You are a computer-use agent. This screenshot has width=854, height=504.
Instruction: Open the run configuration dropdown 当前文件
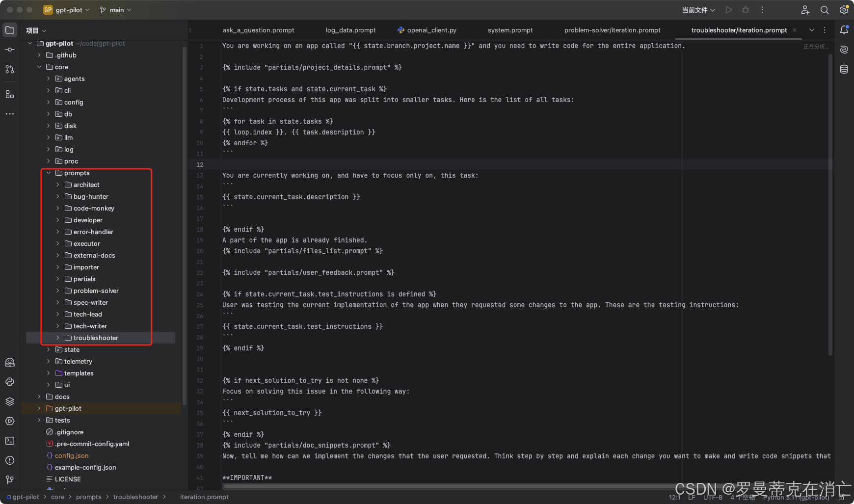tap(698, 10)
